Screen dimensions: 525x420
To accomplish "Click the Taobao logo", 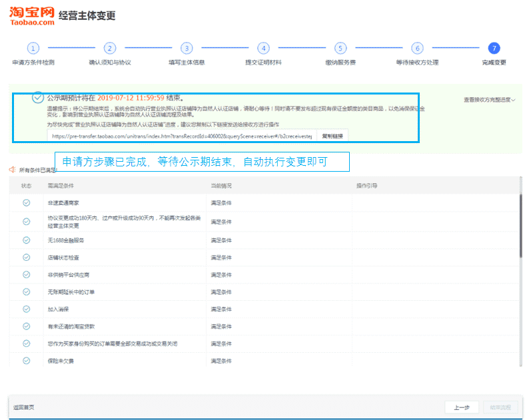I will (x=32, y=16).
